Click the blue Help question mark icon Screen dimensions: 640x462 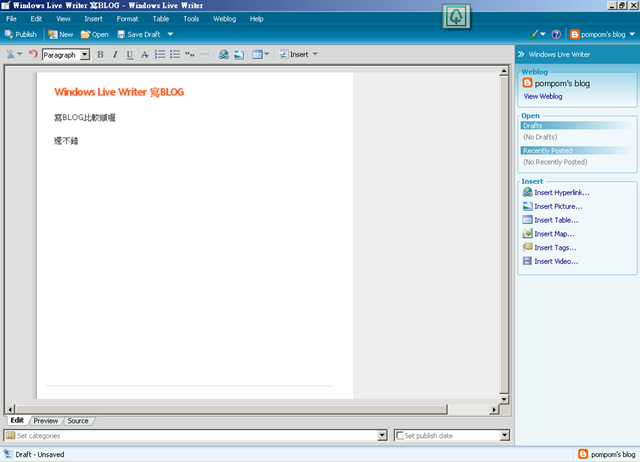coord(556,34)
